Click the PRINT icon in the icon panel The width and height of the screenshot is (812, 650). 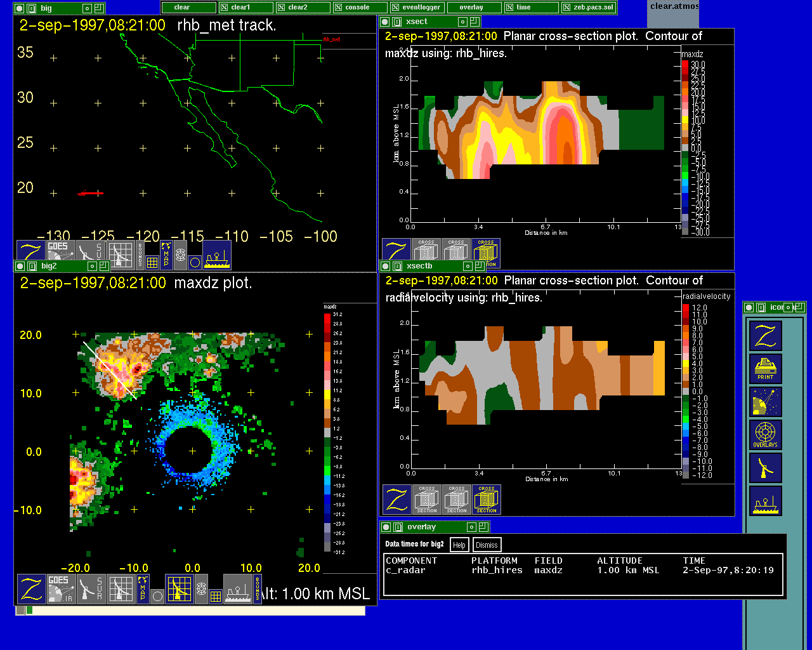765,369
